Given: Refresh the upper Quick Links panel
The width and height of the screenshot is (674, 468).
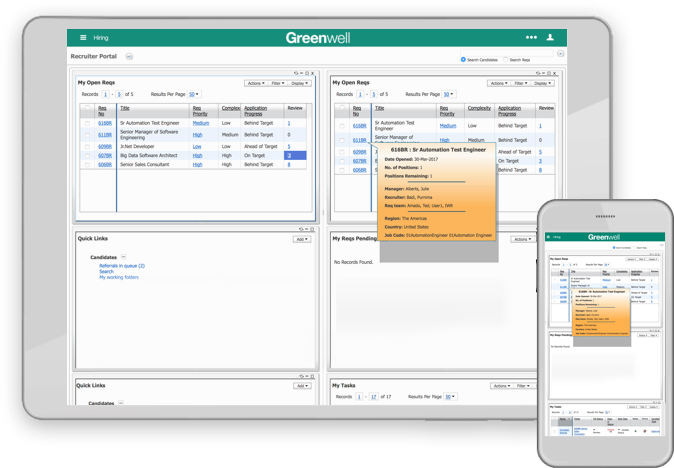Looking at the screenshot, I should [301, 229].
